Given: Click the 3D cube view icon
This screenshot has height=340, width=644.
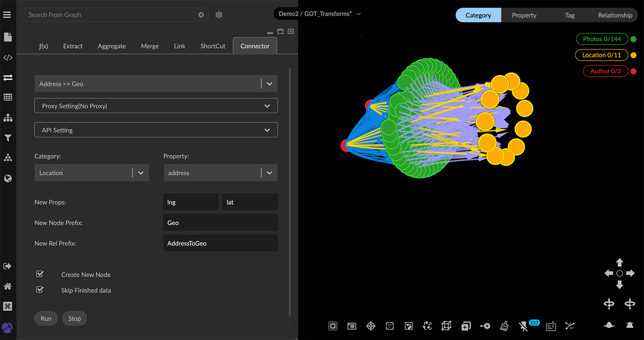Looking at the screenshot, I should [x=446, y=326].
